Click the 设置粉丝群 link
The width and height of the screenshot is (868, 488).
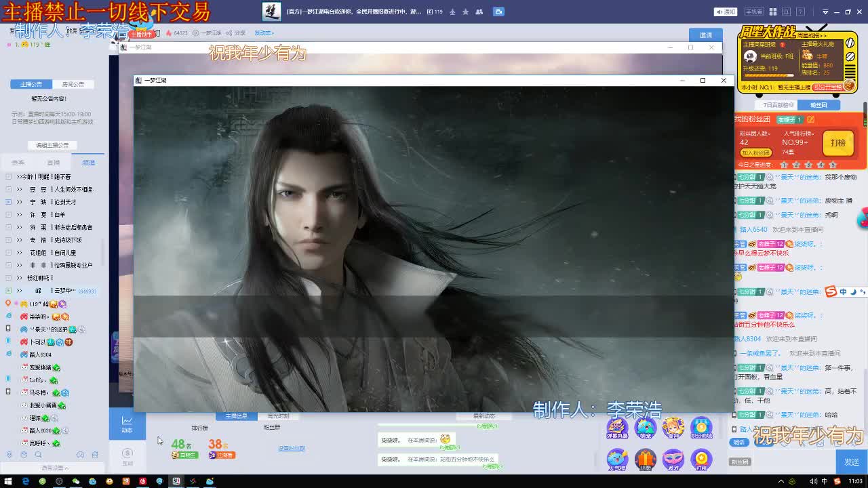pyautogui.click(x=292, y=448)
